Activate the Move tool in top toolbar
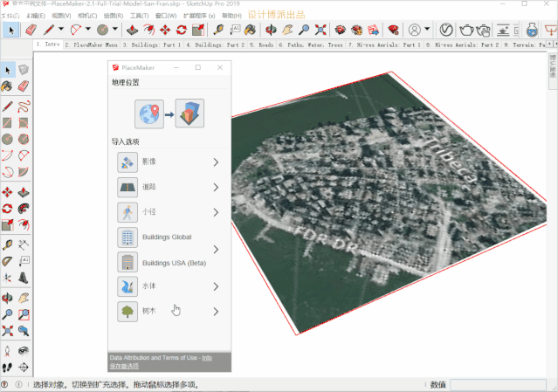Image resolution: width=558 pixels, height=392 pixels. [165, 30]
